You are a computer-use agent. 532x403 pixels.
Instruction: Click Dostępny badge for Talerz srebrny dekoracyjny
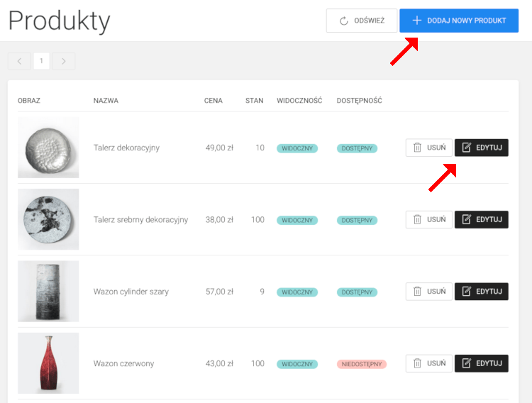point(357,221)
